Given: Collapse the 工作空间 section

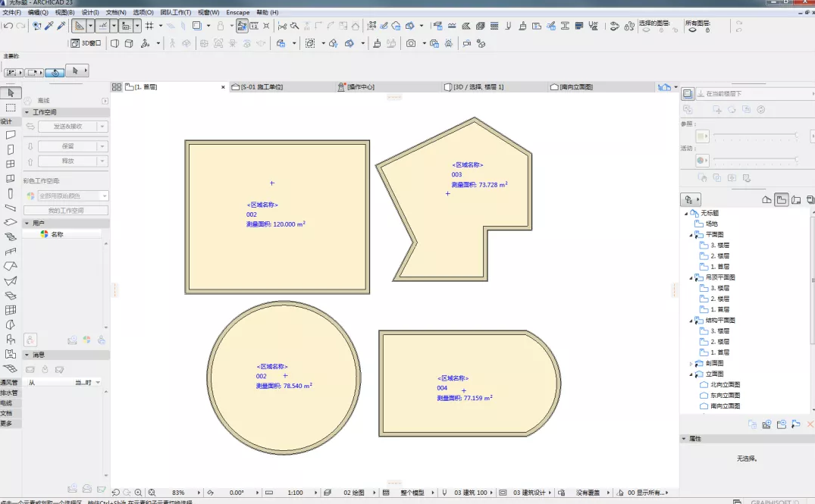Looking at the screenshot, I should [x=27, y=112].
